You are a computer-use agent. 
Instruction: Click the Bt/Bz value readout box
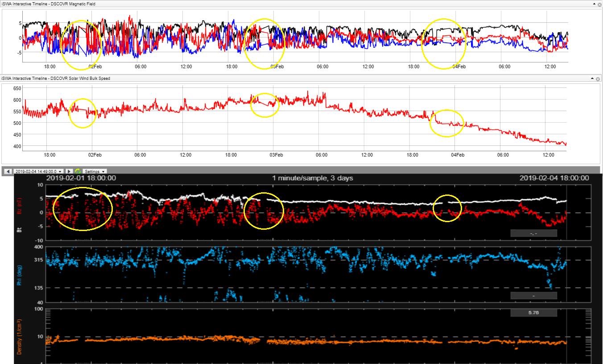(x=533, y=233)
